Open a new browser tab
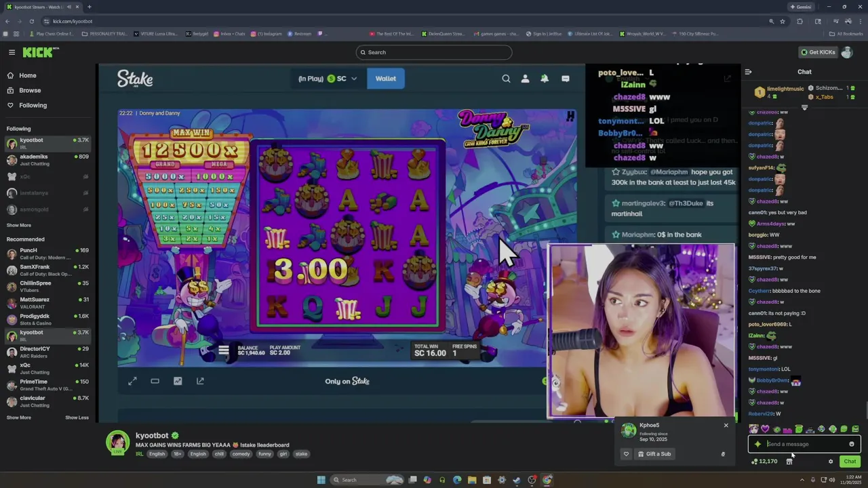 pyautogui.click(x=89, y=7)
